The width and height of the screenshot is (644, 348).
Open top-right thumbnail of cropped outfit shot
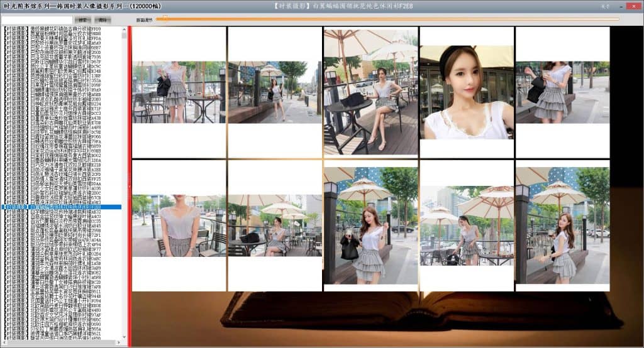pos(563,92)
